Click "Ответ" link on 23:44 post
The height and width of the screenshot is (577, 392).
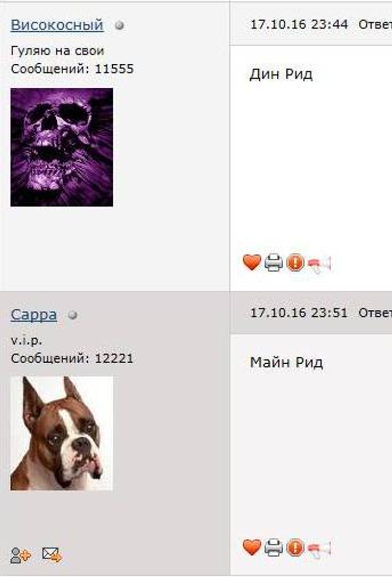coord(375,25)
